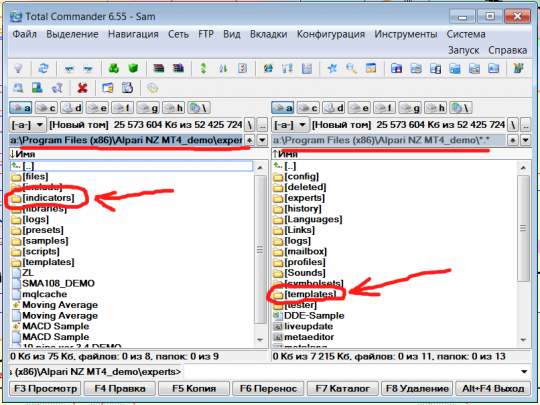
Task: Click the right panel scrollbar down arrow
Action: (x=523, y=340)
